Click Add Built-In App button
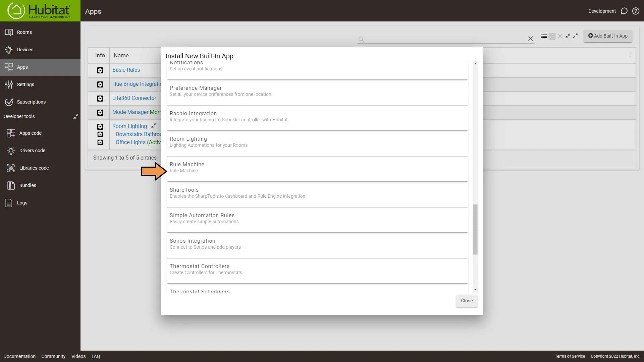This screenshot has width=644, height=362. tap(608, 36)
